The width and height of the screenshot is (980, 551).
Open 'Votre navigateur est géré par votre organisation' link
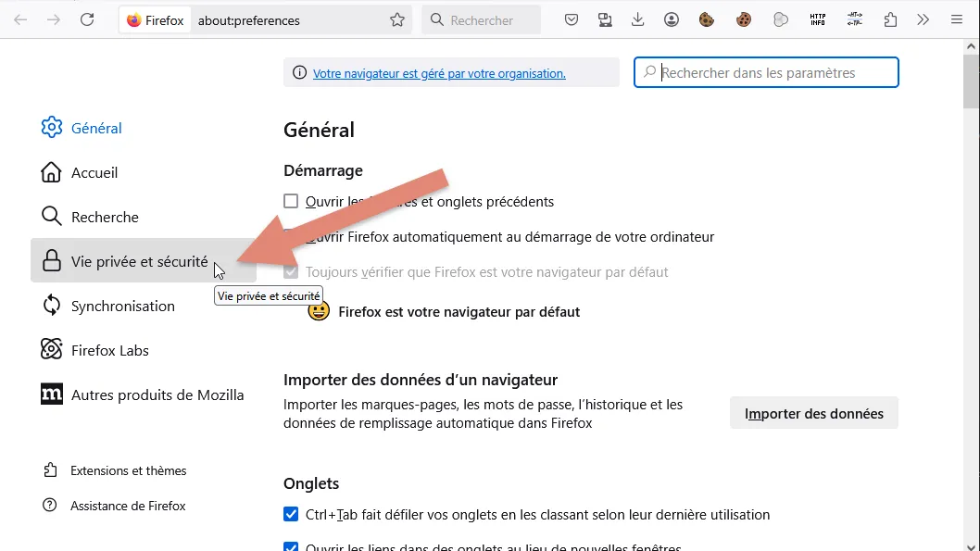click(439, 74)
